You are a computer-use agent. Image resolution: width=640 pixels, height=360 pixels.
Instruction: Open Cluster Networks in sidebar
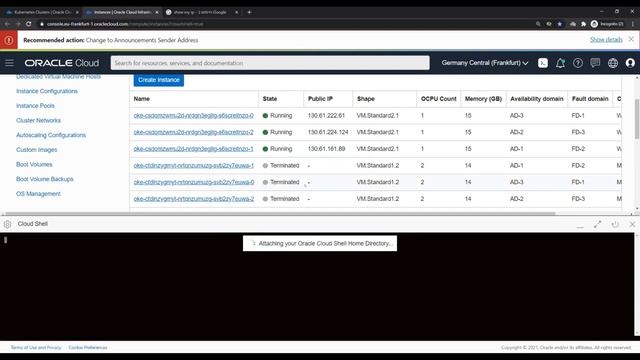(38, 120)
